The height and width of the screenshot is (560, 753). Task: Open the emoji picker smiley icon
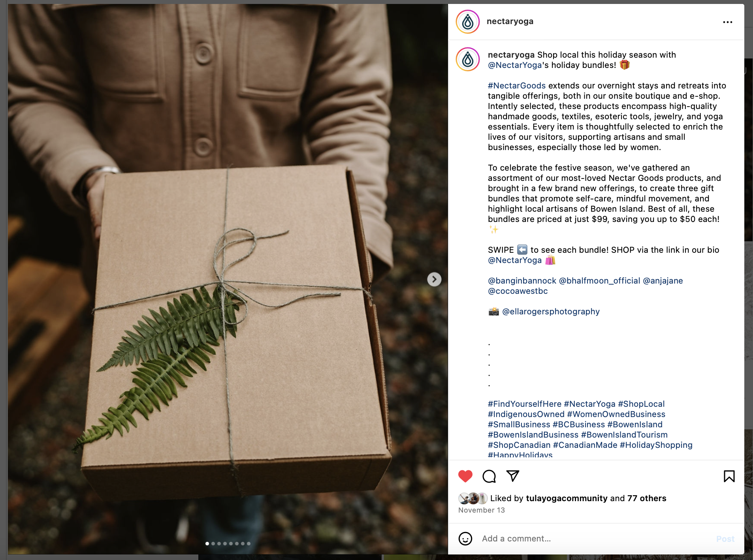tap(465, 539)
